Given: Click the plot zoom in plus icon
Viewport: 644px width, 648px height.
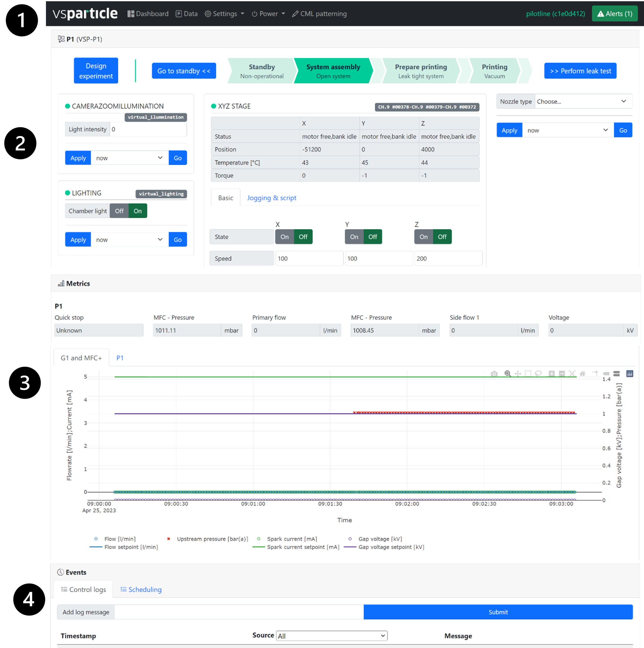Looking at the screenshot, I should pos(551,374).
